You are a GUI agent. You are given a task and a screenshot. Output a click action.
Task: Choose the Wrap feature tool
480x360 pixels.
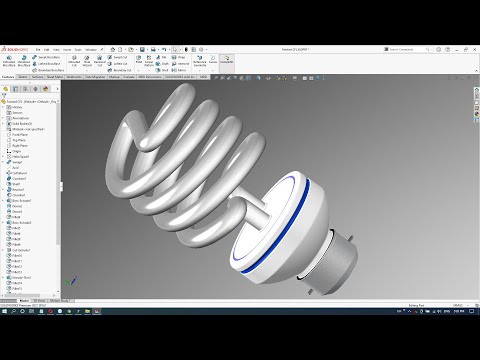coord(178,57)
